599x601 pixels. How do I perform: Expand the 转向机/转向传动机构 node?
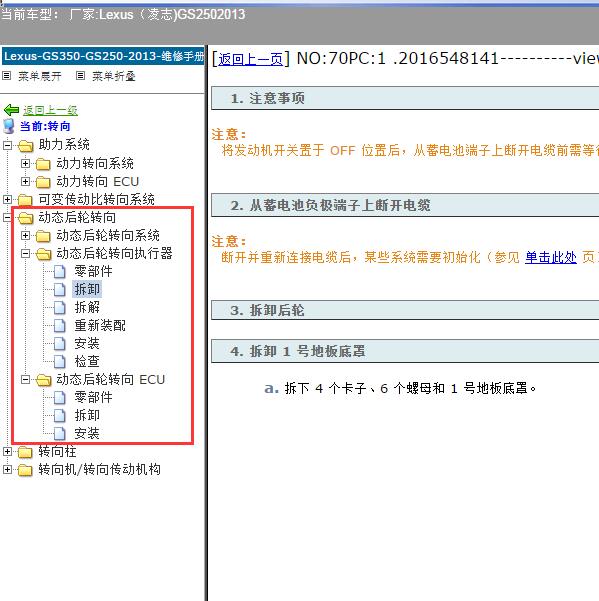pyautogui.click(x=7, y=470)
